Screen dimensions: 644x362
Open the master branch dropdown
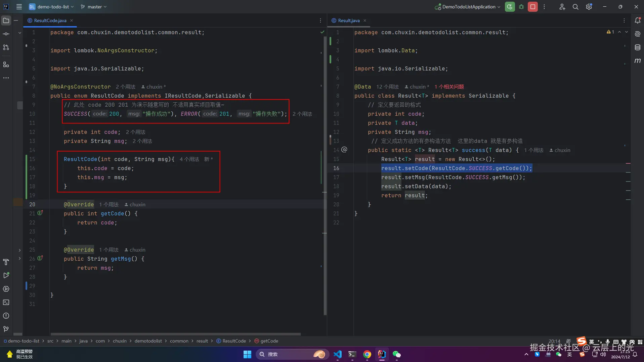[94, 7]
